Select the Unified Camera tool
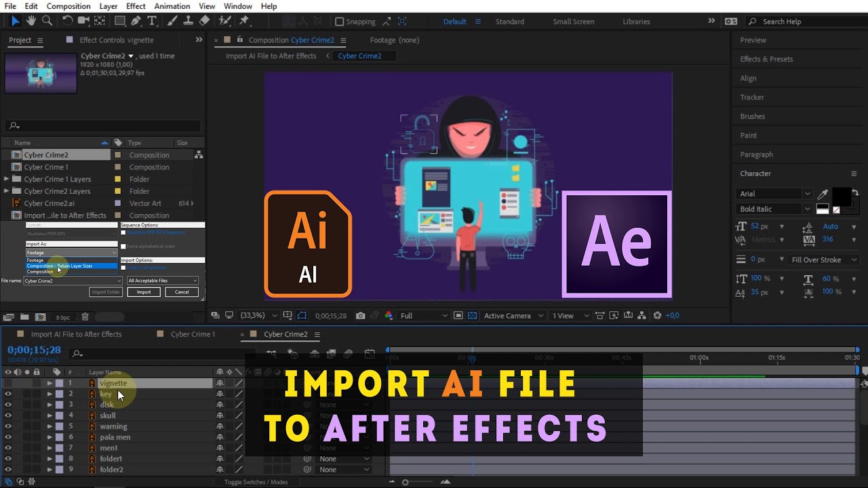This screenshot has height=488, width=868. (x=84, y=21)
